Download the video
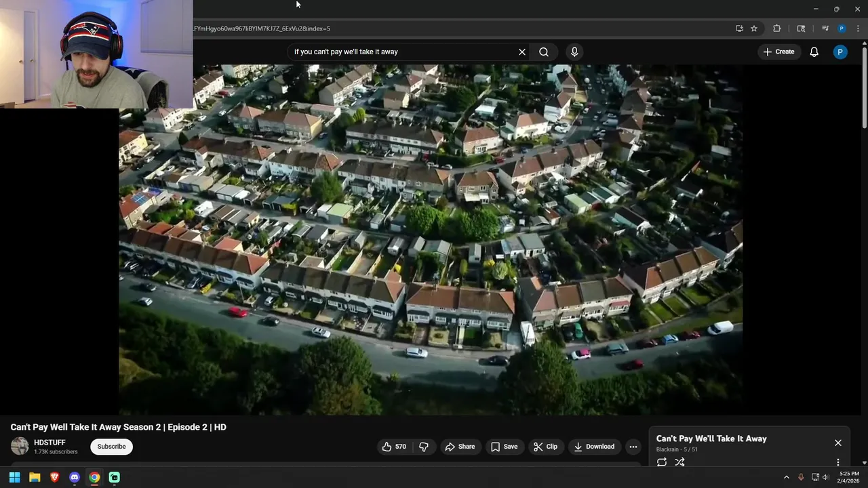868x488 pixels. [x=594, y=447]
